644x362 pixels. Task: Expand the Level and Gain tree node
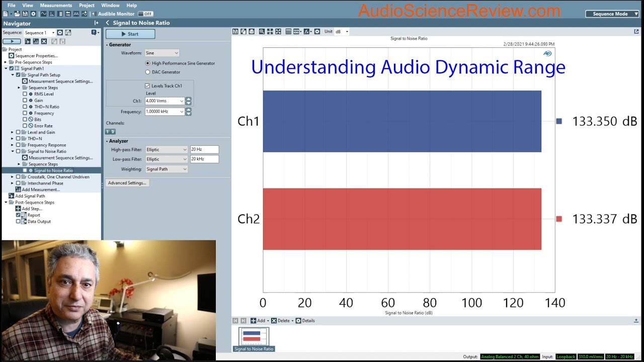12,132
